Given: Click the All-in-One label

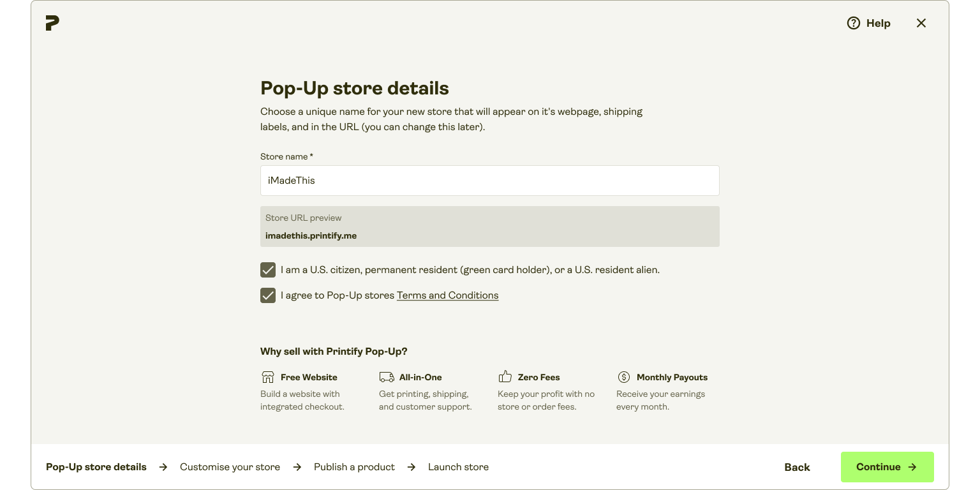Looking at the screenshot, I should [x=420, y=377].
